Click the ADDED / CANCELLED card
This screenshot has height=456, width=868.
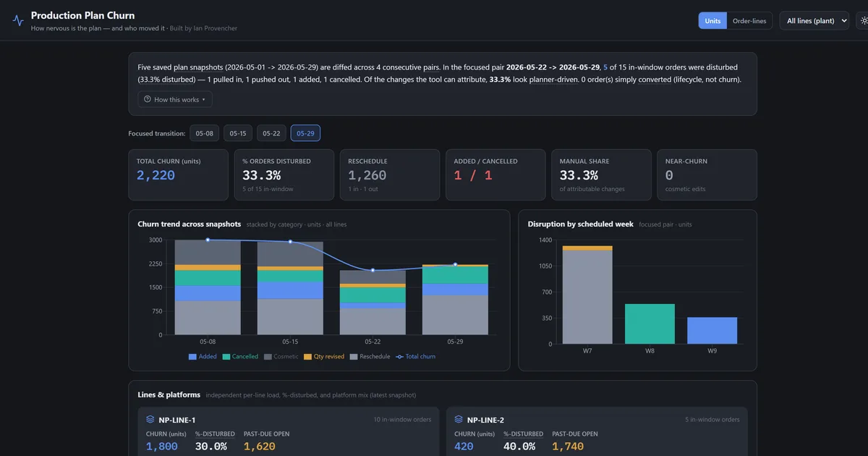pyautogui.click(x=495, y=174)
